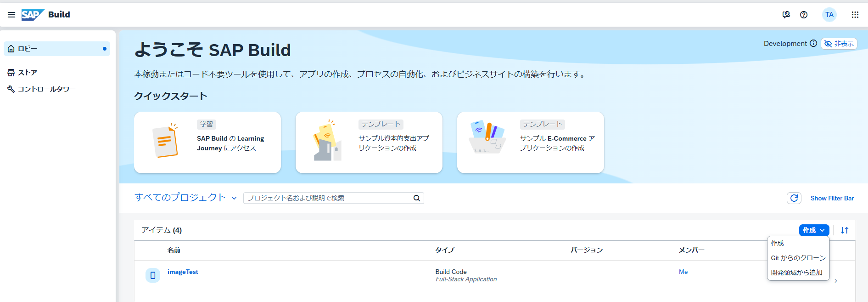Click the バージョン column header
The image size is (868, 302).
587,250
